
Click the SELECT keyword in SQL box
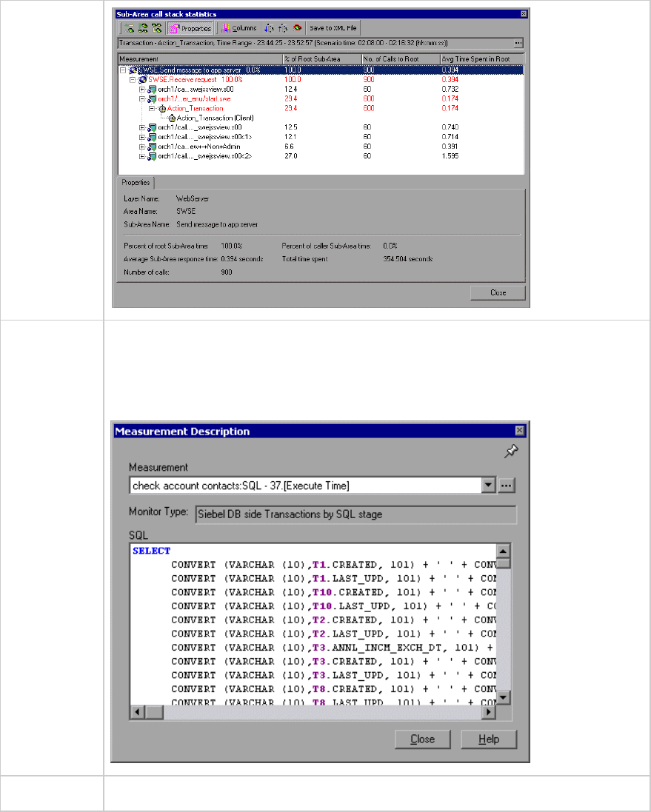[151, 551]
